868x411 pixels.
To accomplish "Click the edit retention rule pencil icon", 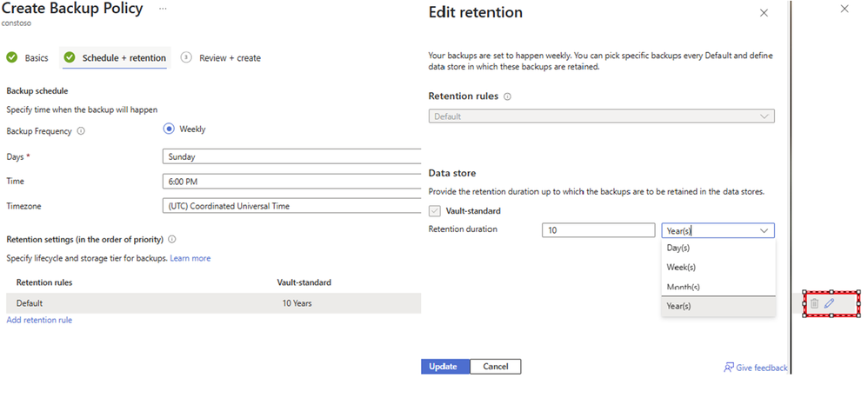I will click(830, 303).
